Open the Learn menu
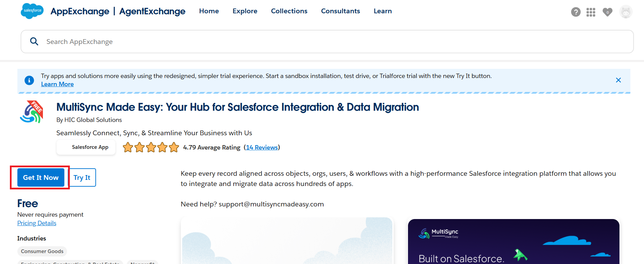The height and width of the screenshot is (264, 644). (383, 11)
